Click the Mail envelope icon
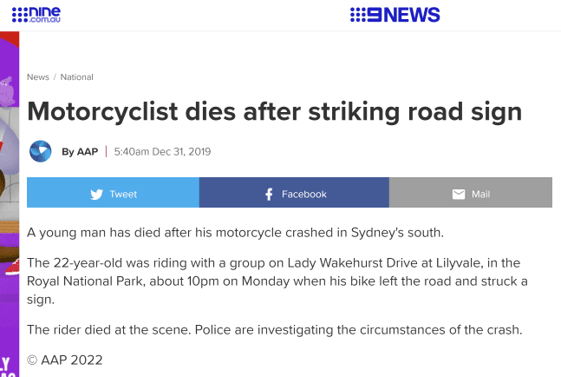This screenshot has width=561, height=377. [459, 194]
